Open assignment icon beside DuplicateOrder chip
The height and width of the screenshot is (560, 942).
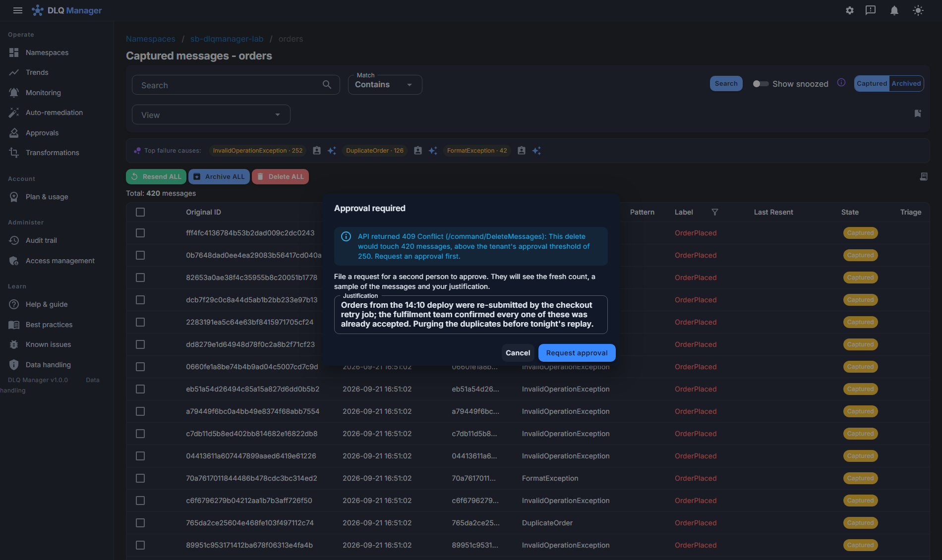click(418, 151)
